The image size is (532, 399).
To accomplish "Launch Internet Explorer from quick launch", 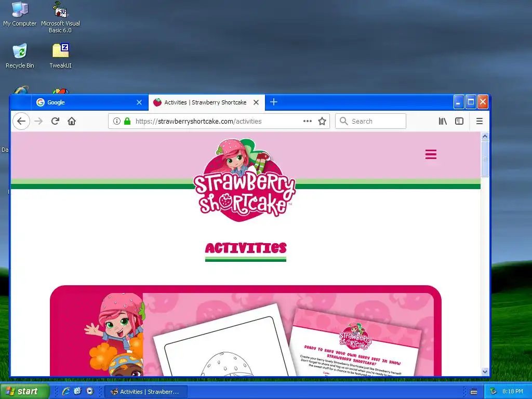I will [66, 391].
